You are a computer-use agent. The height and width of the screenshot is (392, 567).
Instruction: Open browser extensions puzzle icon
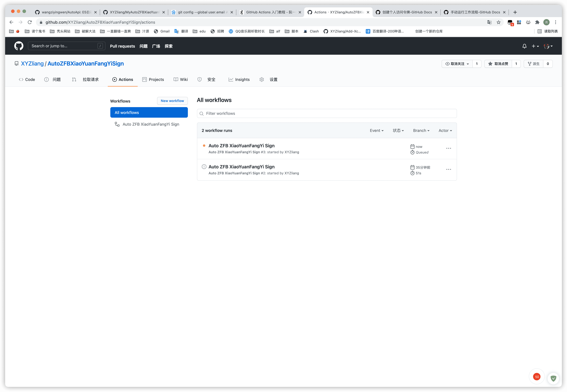[537, 22]
